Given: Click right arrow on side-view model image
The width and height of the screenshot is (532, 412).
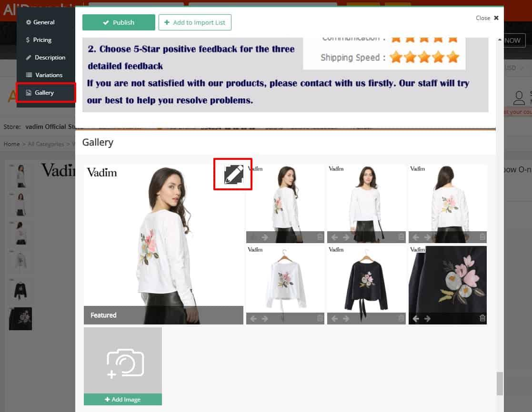Looking at the screenshot, I should 265,237.
